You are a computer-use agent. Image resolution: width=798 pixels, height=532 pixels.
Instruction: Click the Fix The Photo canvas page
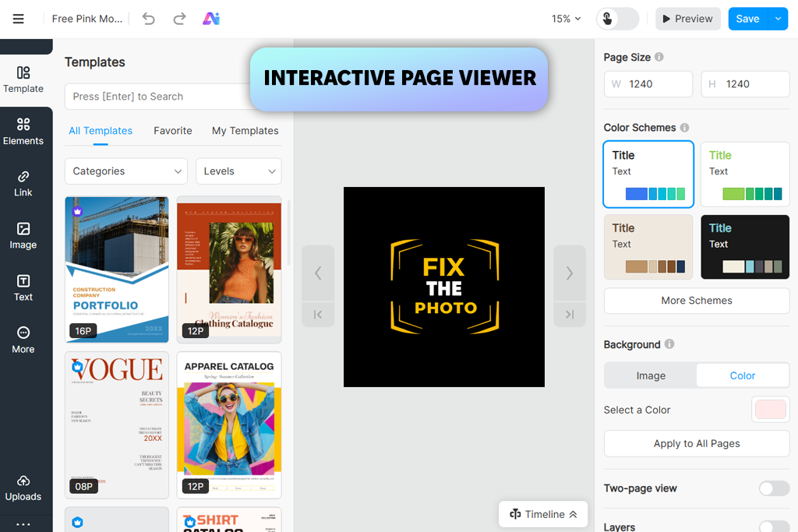[x=443, y=287]
